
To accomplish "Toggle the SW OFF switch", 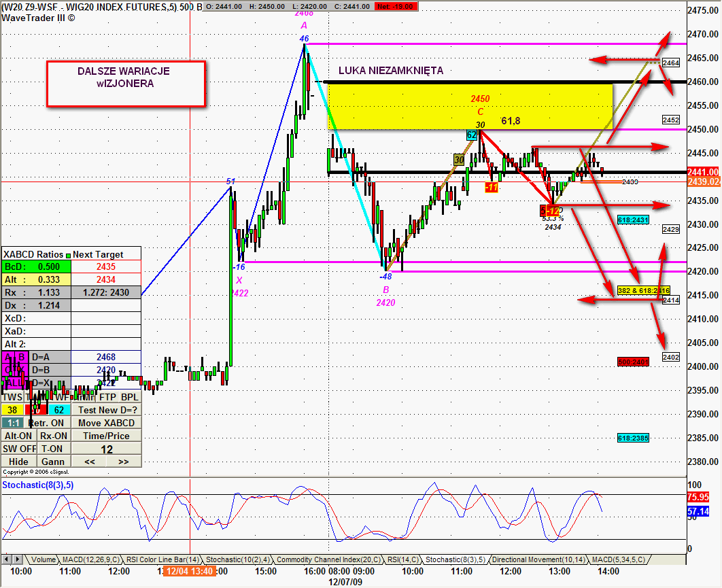I will (x=19, y=449).
